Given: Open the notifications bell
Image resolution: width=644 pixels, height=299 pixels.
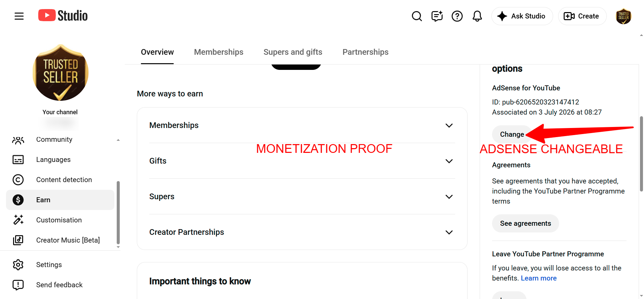Looking at the screenshot, I should coord(477,16).
